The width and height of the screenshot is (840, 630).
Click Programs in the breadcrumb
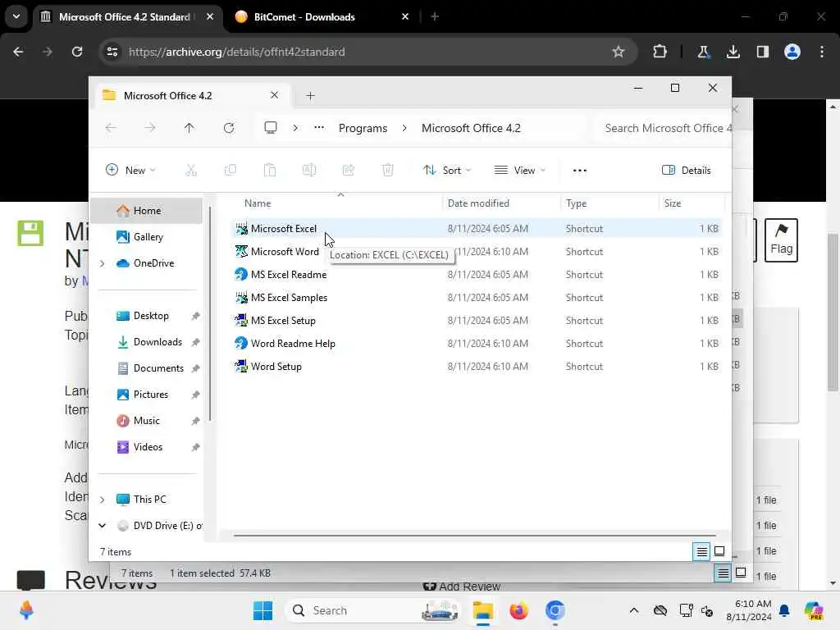click(x=363, y=128)
